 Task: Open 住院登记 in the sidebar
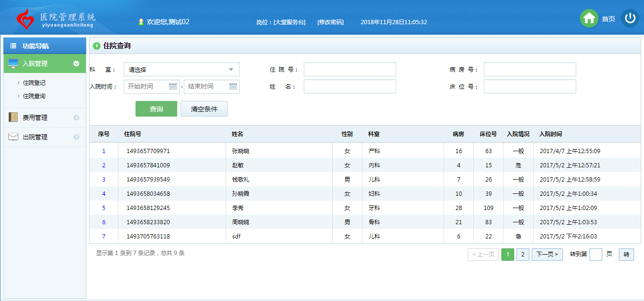tap(34, 83)
